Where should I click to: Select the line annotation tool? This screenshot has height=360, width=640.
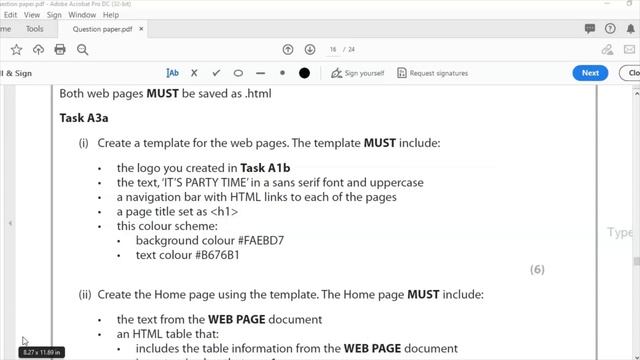pos(260,73)
